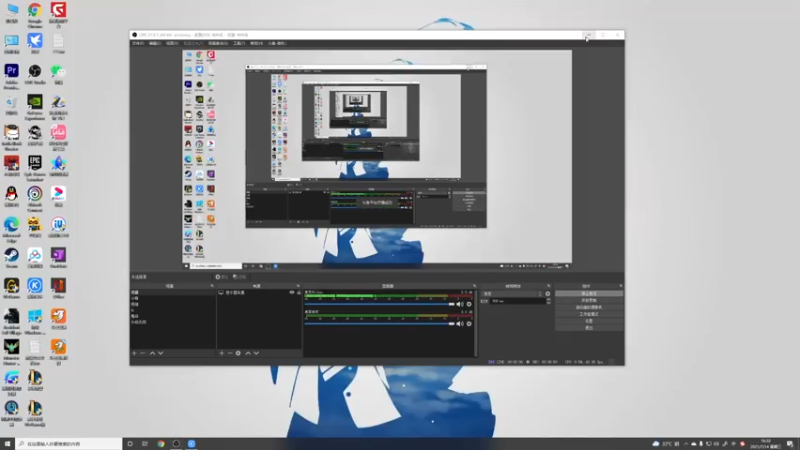
Task: Open OBS Studio desktop shortcut
Action: [x=35, y=74]
